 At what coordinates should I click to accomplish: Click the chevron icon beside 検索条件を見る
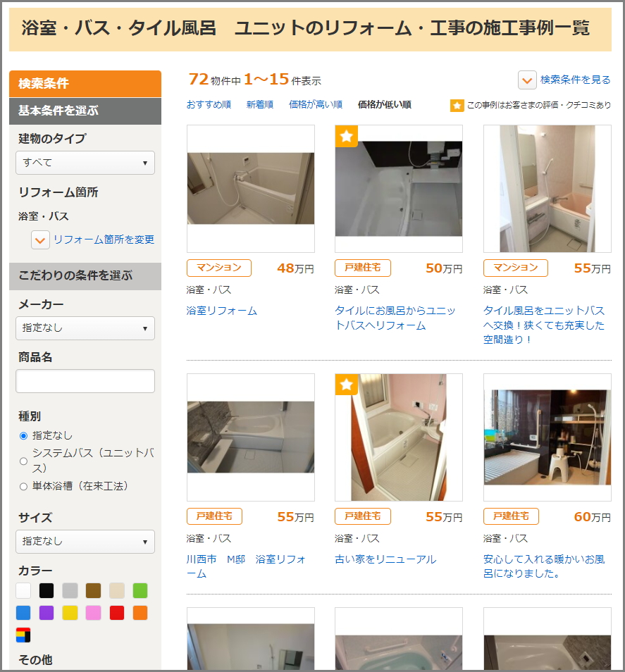click(x=527, y=80)
